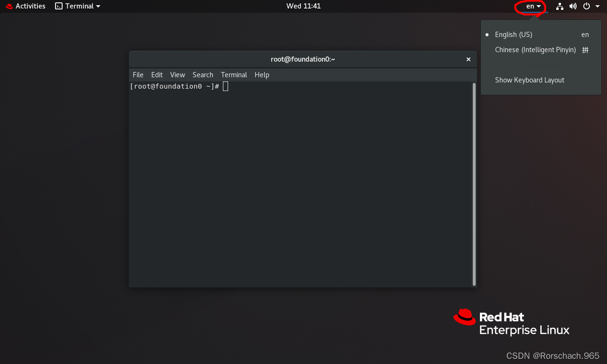Open the Terminal menu in terminal window

234,74
